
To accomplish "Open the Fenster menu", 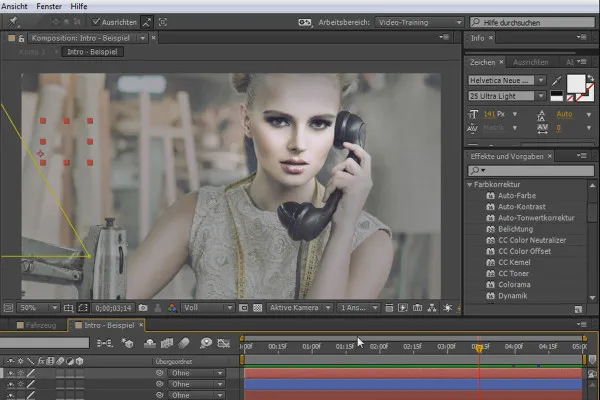I will (x=50, y=6).
